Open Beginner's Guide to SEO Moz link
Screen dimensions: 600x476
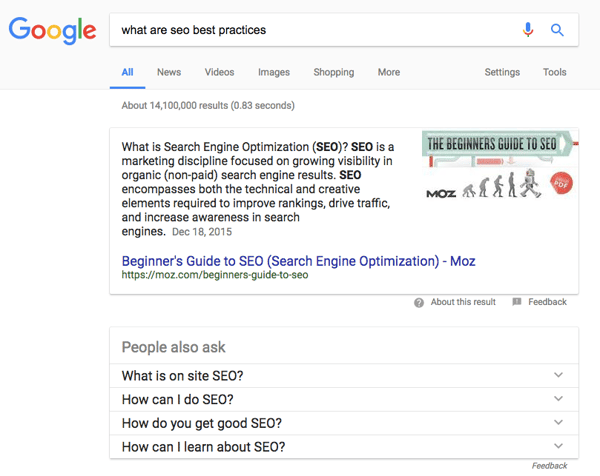coord(298,261)
